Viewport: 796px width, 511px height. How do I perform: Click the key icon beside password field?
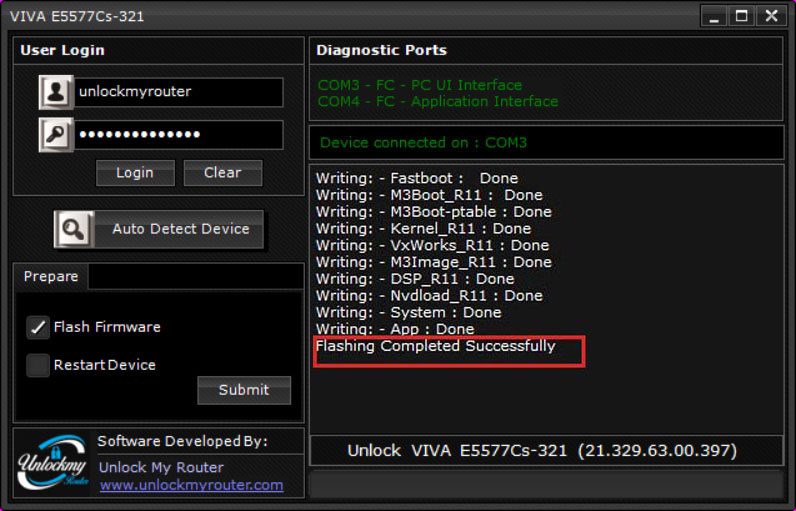[56, 135]
